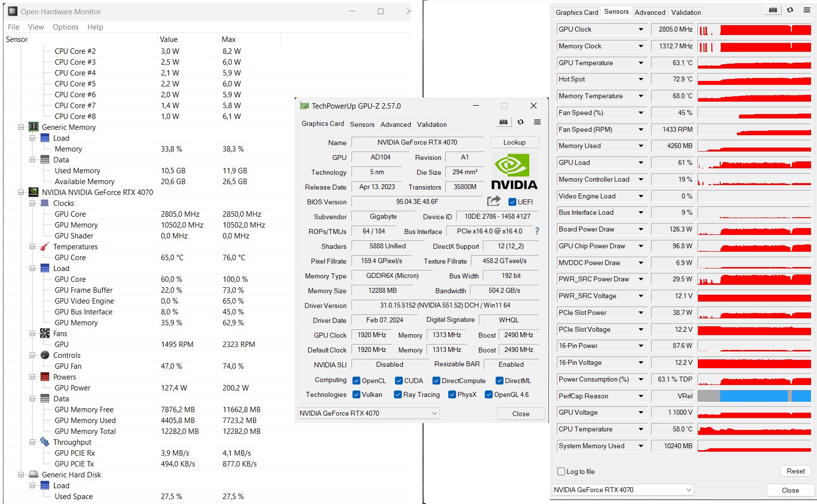Screen dimensions: 817x504
Task: Open the GPU selector dropdown in GPU-Z
Action: coord(368,413)
